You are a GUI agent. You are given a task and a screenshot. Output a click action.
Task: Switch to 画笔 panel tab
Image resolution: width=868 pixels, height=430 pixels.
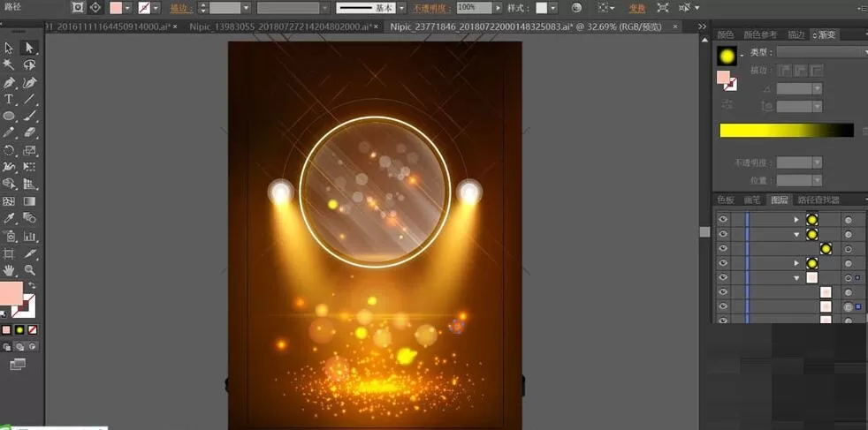pyautogui.click(x=752, y=200)
